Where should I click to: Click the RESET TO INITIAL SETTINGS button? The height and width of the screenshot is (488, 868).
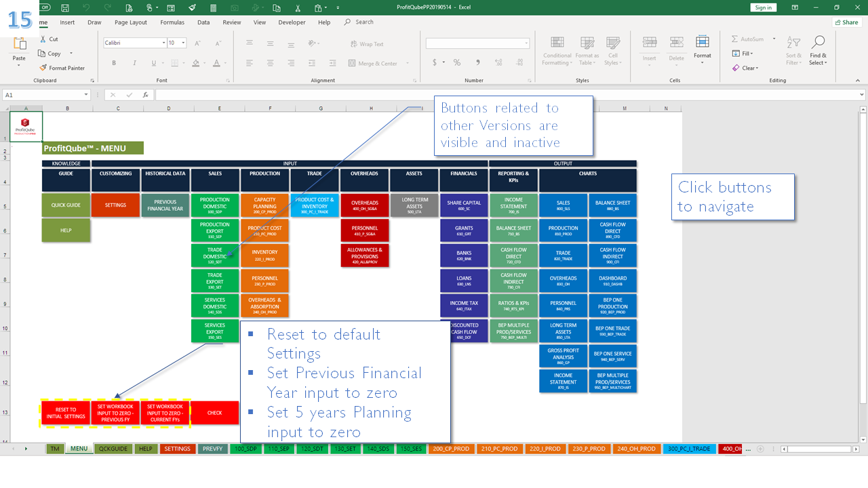pyautogui.click(x=66, y=413)
